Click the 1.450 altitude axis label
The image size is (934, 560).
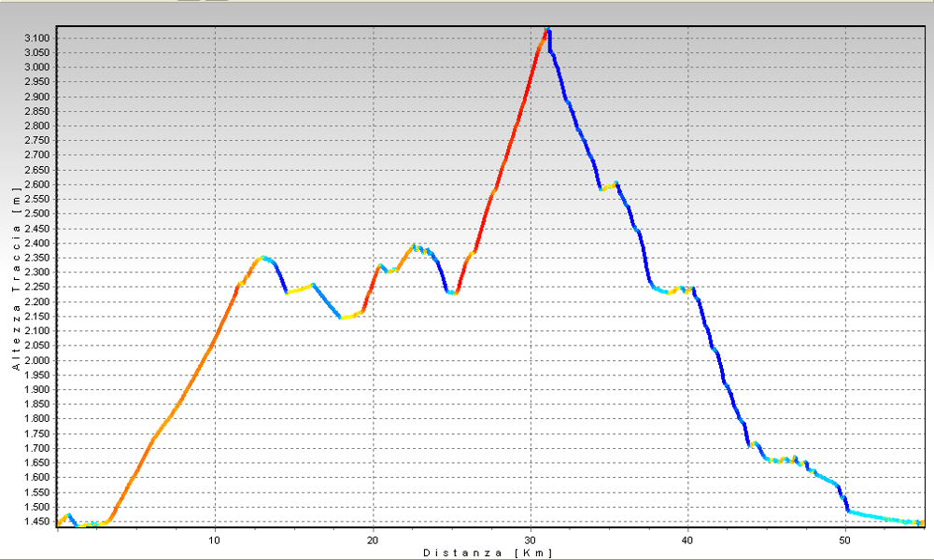pyautogui.click(x=37, y=522)
